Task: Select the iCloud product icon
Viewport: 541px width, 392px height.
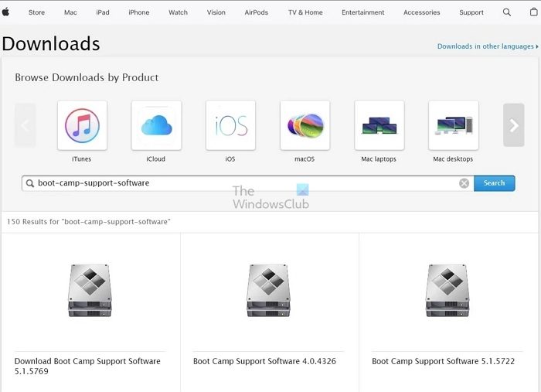Action: click(x=156, y=125)
